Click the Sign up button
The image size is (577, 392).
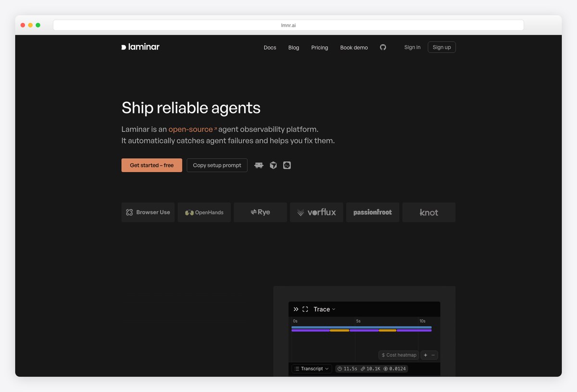[442, 47]
